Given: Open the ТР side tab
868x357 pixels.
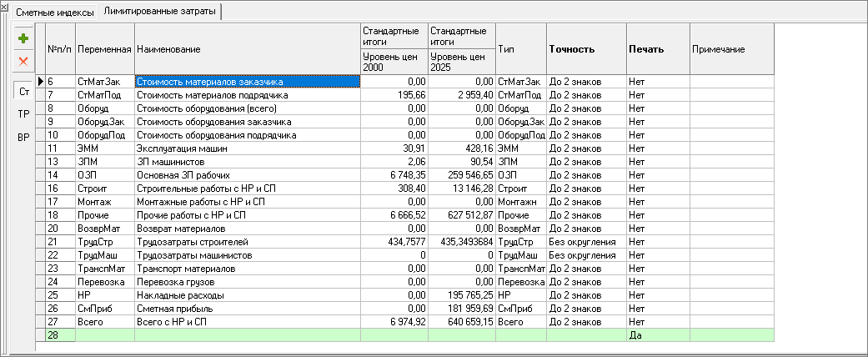Looking at the screenshot, I should coord(23,114).
